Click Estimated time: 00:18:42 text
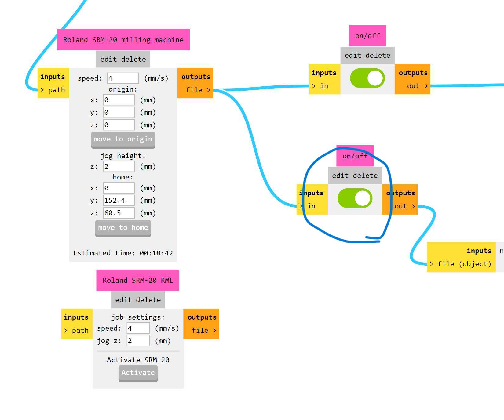The image size is (504, 420). 123,253
